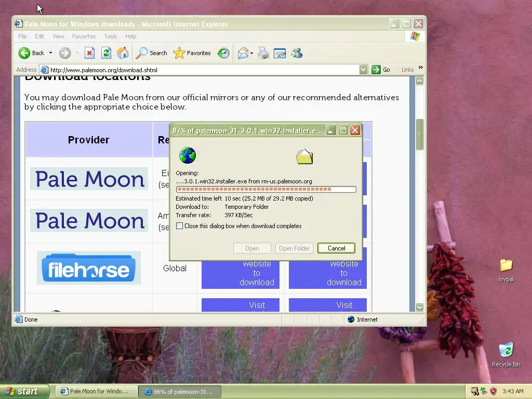Viewport: 532px width, 399px height.
Task: Minimize the download dialog window
Action: [x=331, y=130]
